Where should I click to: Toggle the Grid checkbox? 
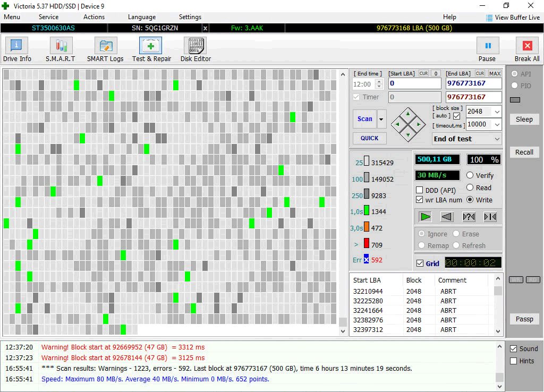tap(420, 263)
